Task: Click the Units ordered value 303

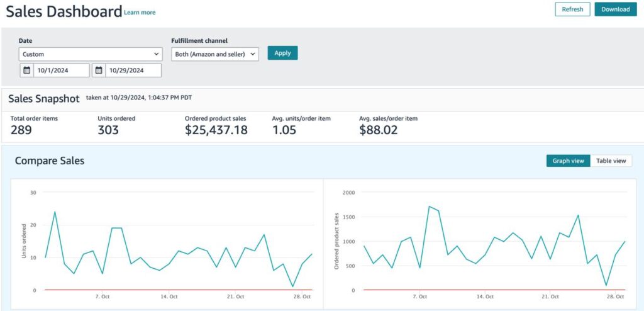Action: [x=109, y=130]
